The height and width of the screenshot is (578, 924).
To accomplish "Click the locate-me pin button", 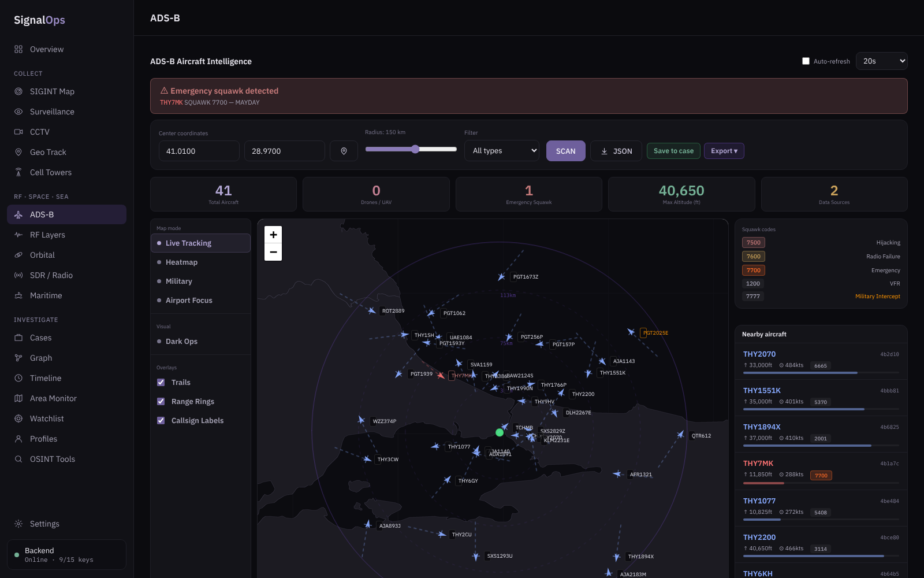I will 344,151.
